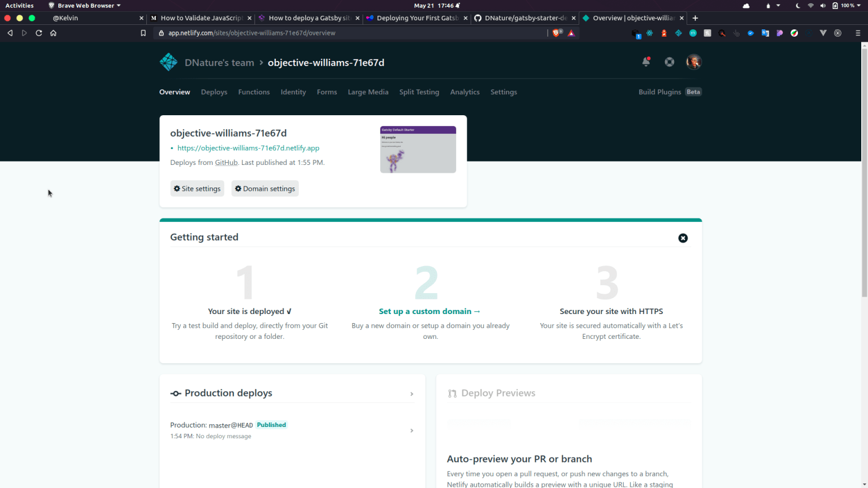Open the GNOME Activities overview

pyautogui.click(x=20, y=6)
